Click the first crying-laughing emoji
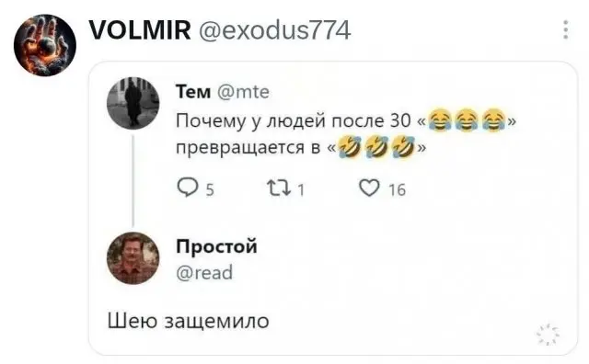 (439, 120)
